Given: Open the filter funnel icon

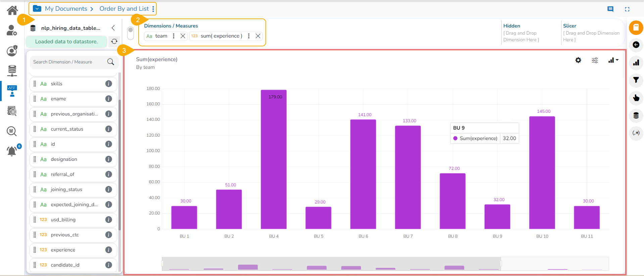Looking at the screenshot, I should [x=636, y=80].
